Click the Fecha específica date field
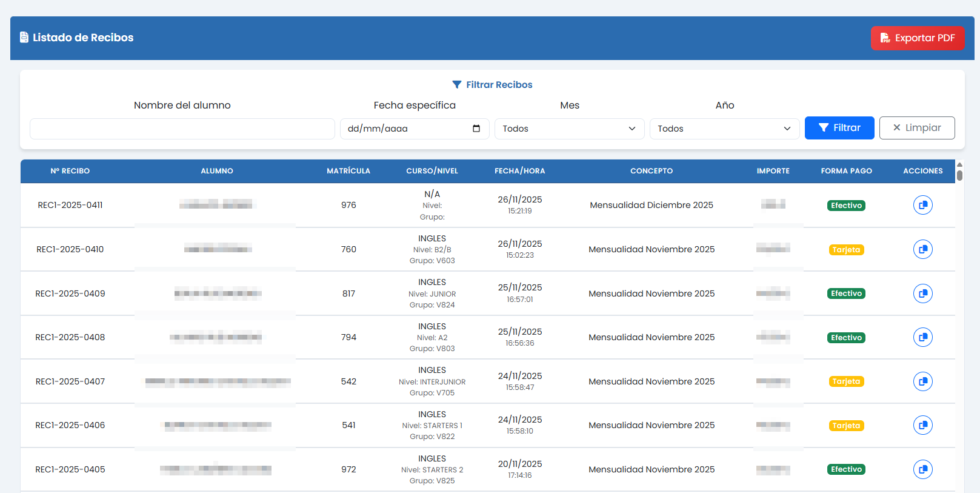 click(x=406, y=129)
